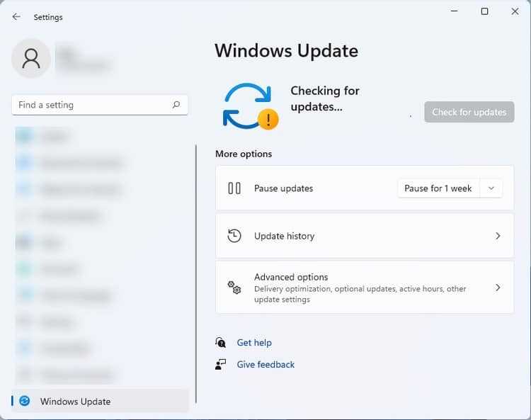The width and height of the screenshot is (531, 420).
Task: Click the Windows Update sidebar icon
Action: click(24, 401)
